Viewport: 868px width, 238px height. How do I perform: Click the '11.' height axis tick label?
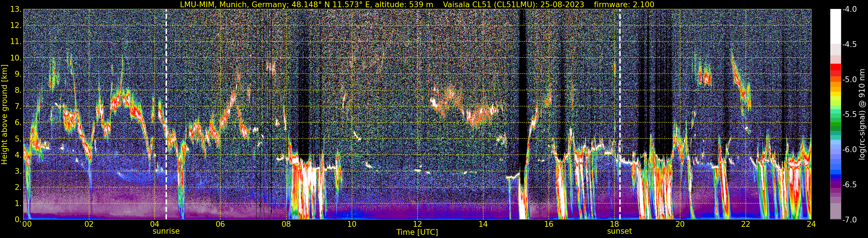click(16, 42)
